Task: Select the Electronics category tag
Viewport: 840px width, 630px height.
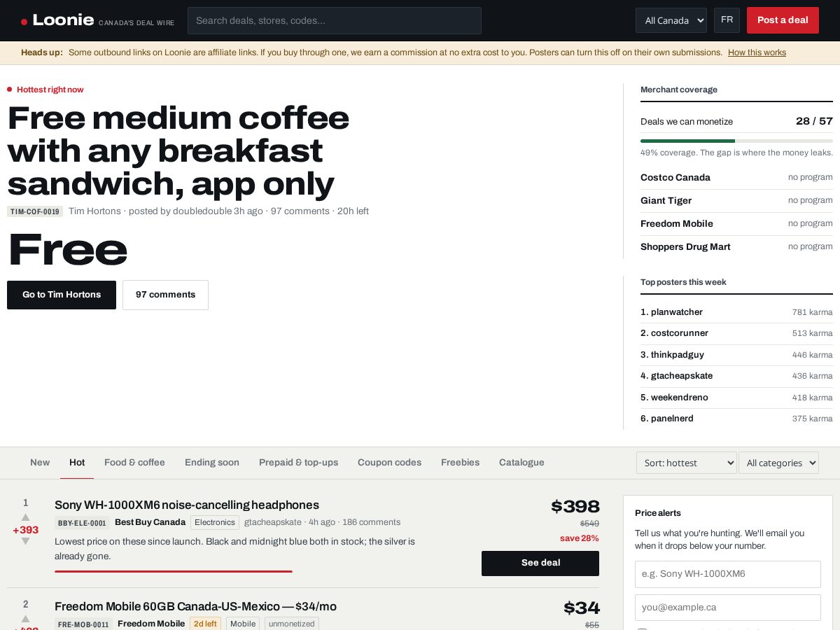Action: click(215, 522)
